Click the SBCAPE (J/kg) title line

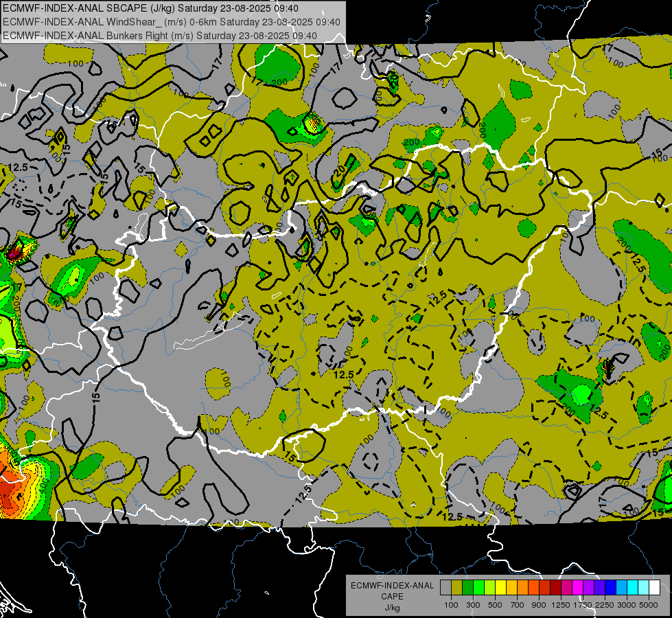pos(150,8)
